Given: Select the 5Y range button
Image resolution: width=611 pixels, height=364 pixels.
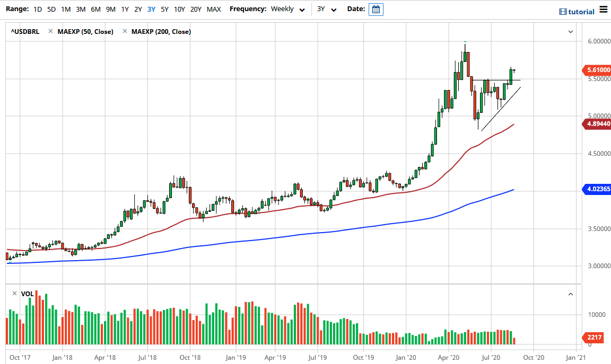Looking at the screenshot, I should 164,9.
